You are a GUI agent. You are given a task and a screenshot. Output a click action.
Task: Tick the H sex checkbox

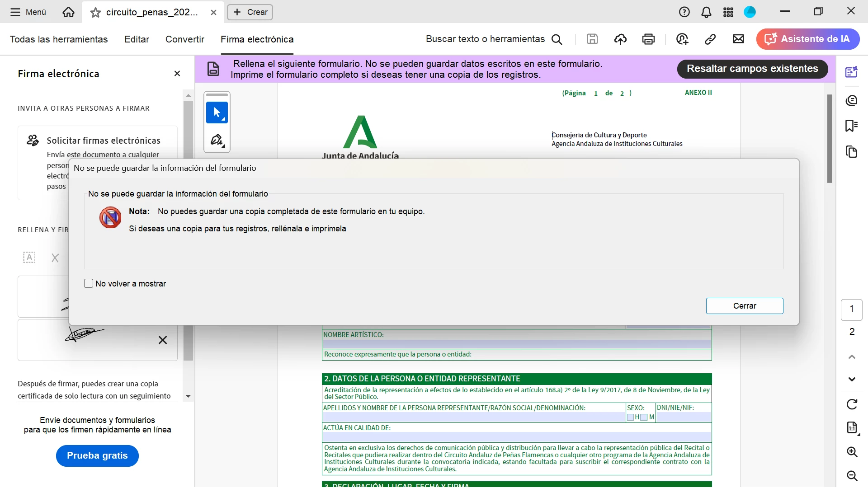(631, 417)
